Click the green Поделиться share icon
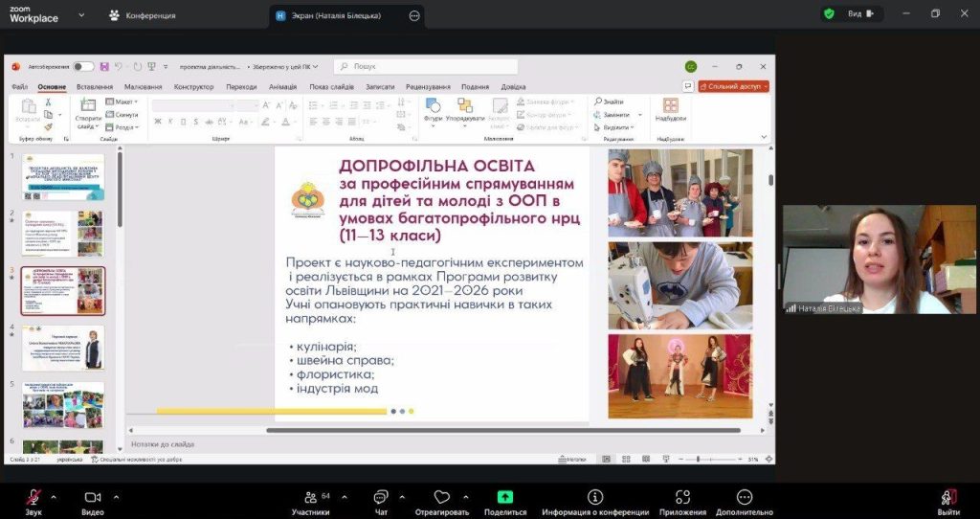The width and height of the screenshot is (980, 519). [x=504, y=497]
